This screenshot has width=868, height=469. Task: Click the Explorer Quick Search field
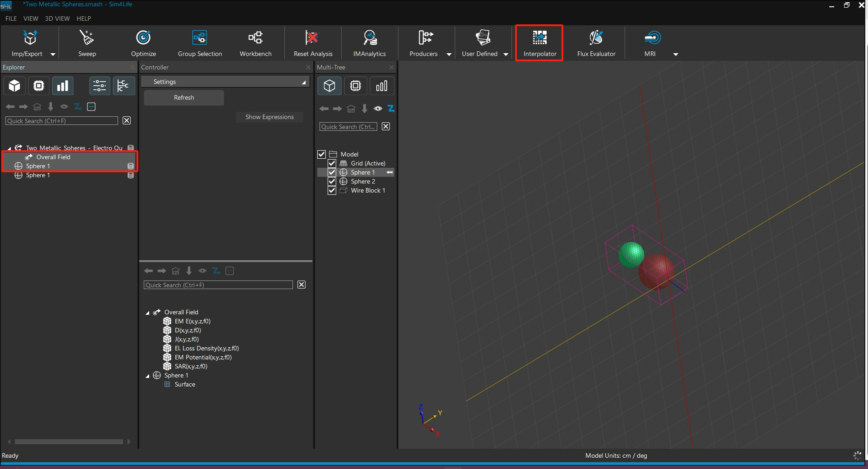click(x=62, y=121)
